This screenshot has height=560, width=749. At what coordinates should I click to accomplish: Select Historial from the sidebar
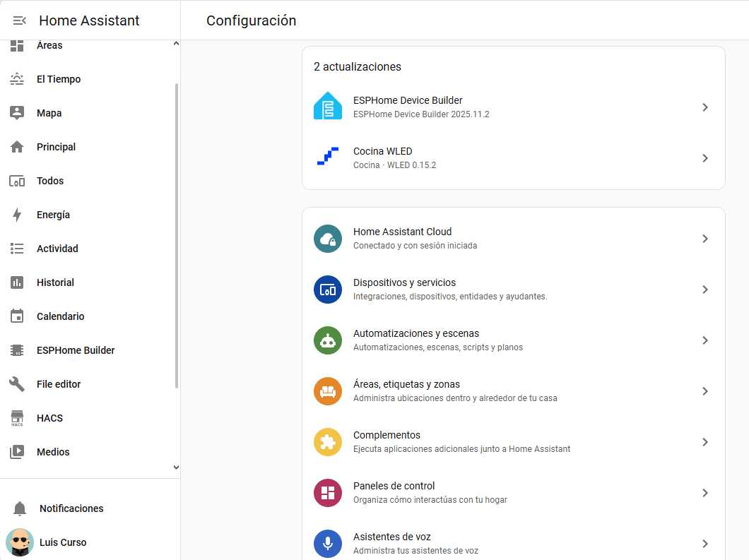click(55, 282)
